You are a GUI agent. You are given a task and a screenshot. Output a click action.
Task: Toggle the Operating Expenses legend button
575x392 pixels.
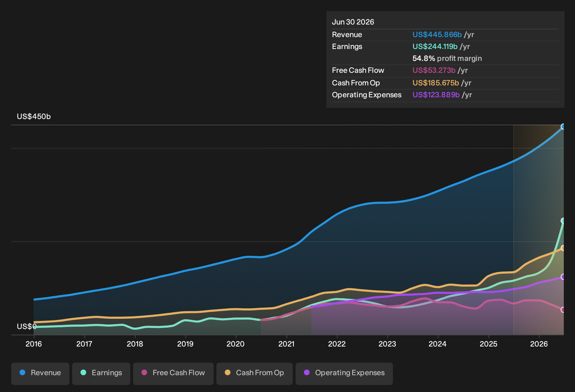(344, 373)
